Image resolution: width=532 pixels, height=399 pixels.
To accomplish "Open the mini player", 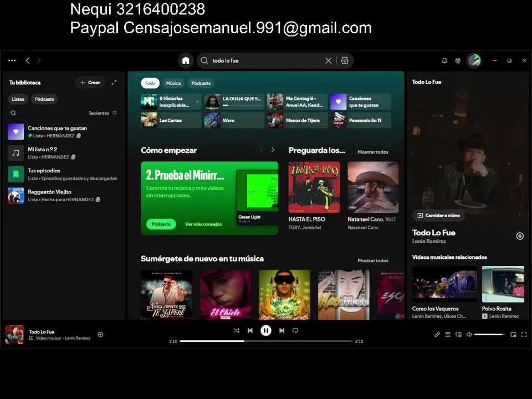I will (x=513, y=335).
